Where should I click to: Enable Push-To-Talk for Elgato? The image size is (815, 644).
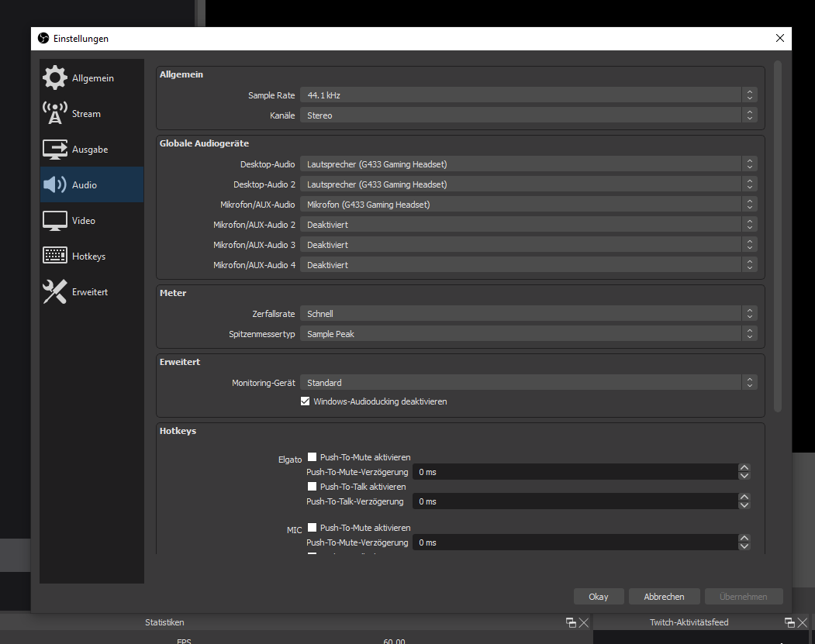[313, 487]
